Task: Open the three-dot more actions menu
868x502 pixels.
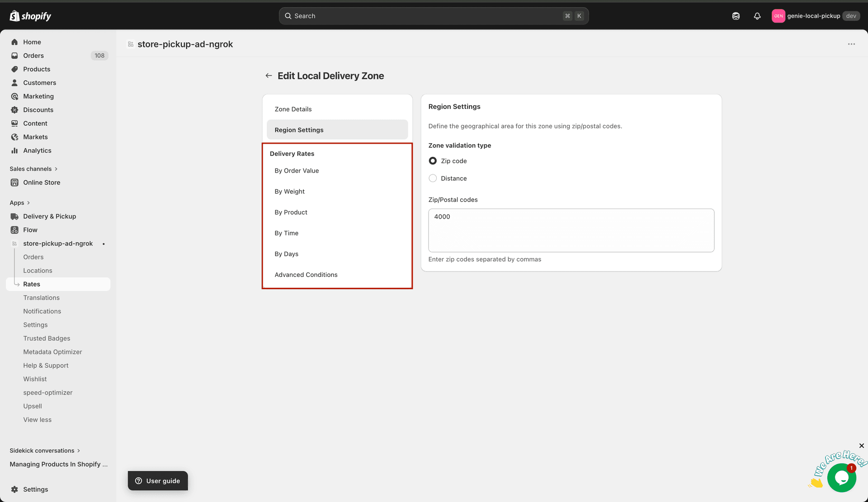Action: 851,44
